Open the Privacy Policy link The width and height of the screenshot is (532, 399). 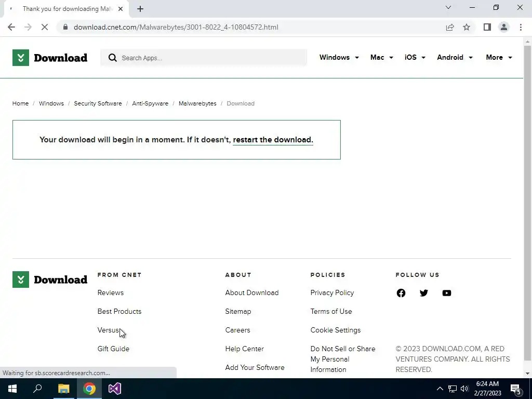click(x=332, y=292)
